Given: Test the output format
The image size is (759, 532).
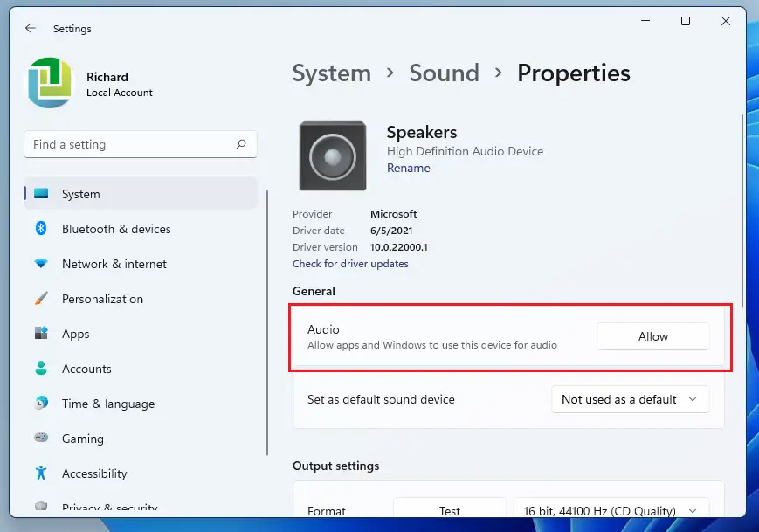Looking at the screenshot, I should point(449,508).
